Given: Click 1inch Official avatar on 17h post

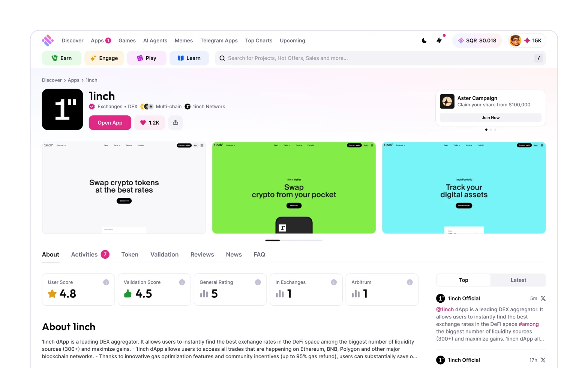Looking at the screenshot, I should pos(441,360).
